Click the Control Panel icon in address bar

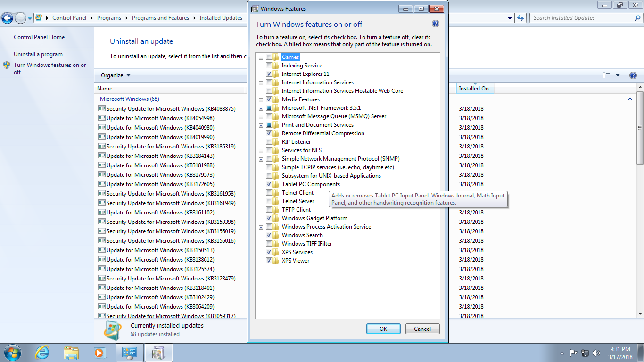[x=39, y=18]
